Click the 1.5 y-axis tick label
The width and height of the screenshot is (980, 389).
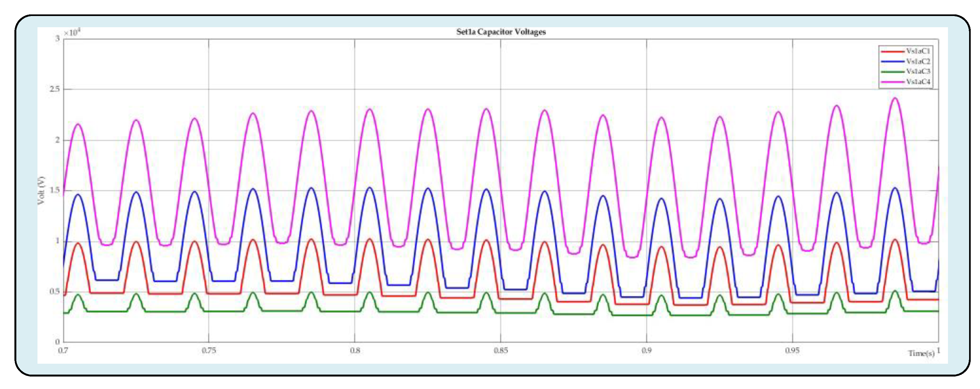coord(55,190)
